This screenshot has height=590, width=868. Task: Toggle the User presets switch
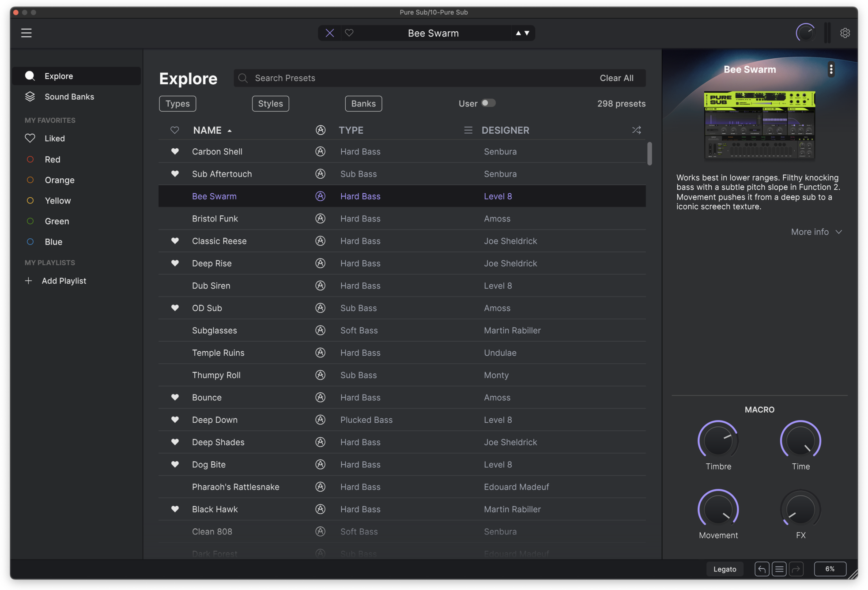(488, 103)
